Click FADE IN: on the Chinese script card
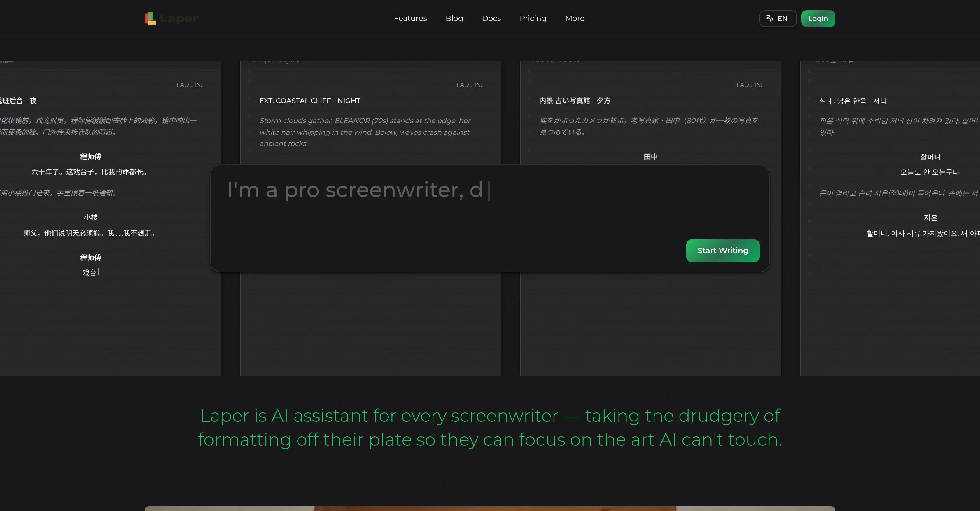This screenshot has width=980, height=511. tap(189, 85)
